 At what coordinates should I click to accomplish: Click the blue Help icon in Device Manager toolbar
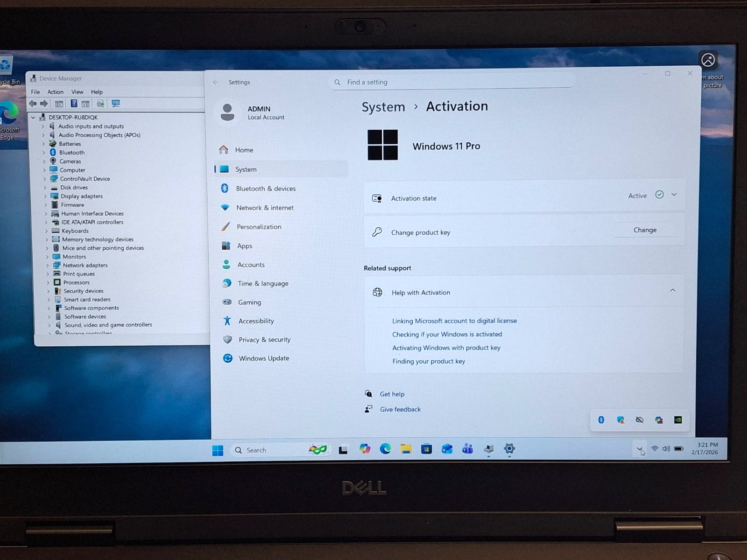tap(74, 104)
